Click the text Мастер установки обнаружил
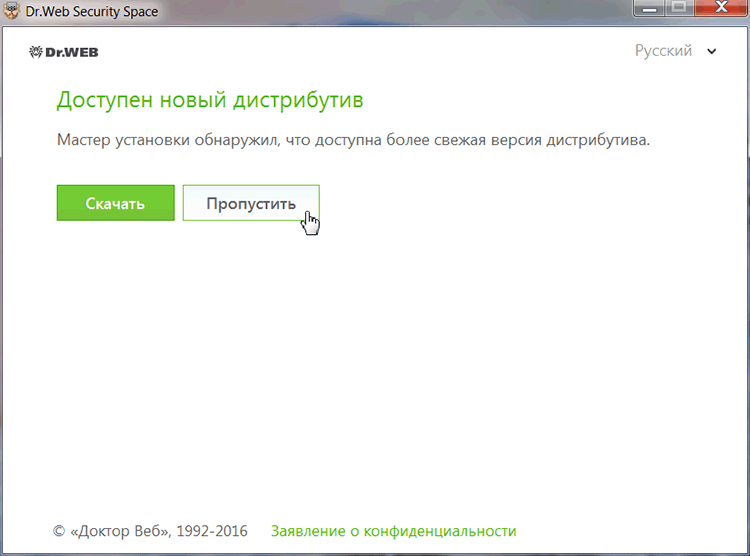Screen dimensions: 750x556 pyautogui.click(x=168, y=140)
